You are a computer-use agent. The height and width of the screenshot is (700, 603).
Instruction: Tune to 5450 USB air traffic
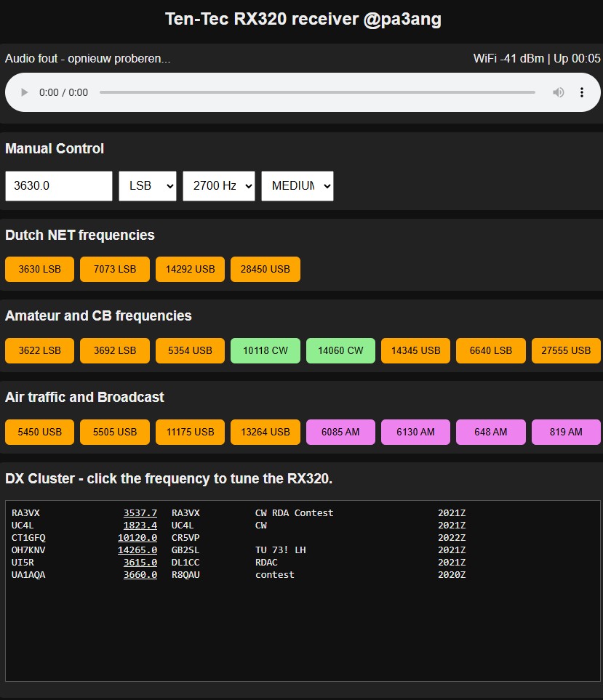[40, 433]
